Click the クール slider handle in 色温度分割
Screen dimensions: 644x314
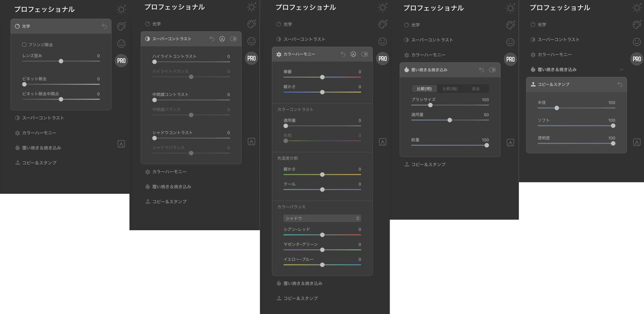pyautogui.click(x=322, y=189)
